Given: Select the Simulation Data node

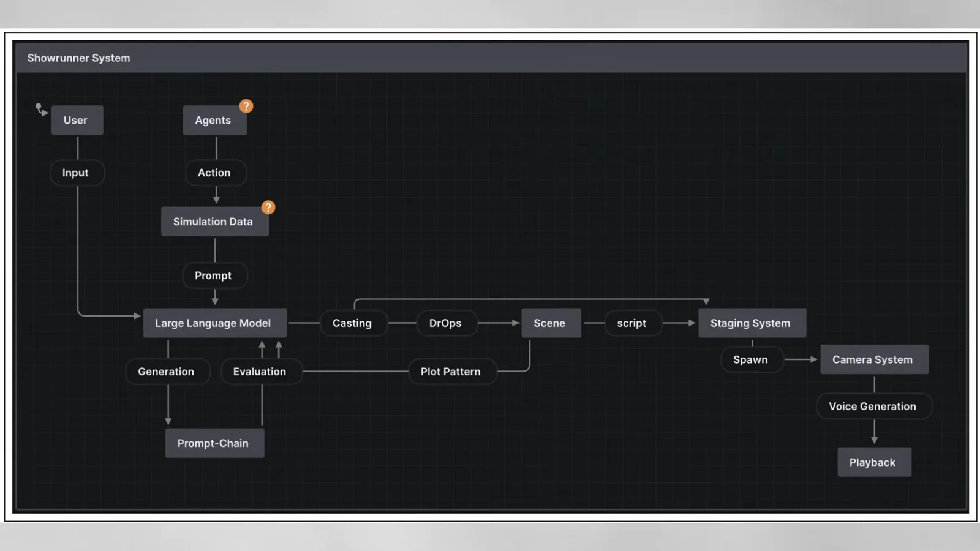Looking at the screenshot, I should [x=215, y=222].
